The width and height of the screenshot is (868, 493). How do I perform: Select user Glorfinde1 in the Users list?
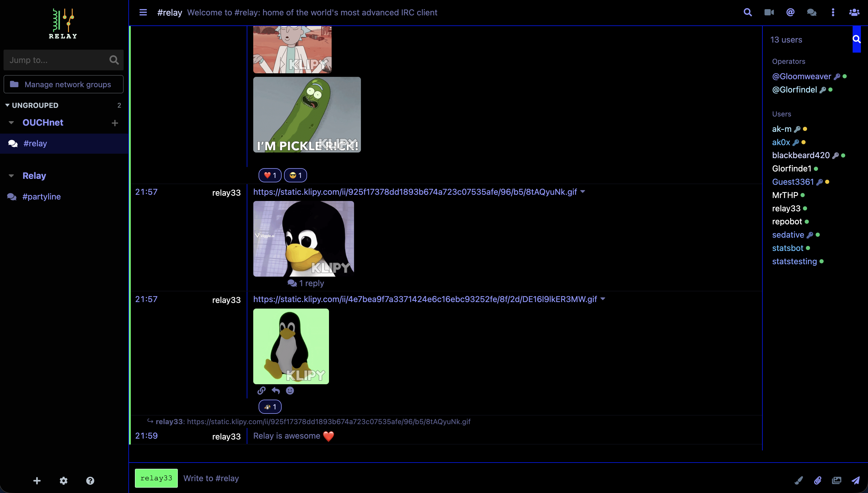[x=791, y=169]
